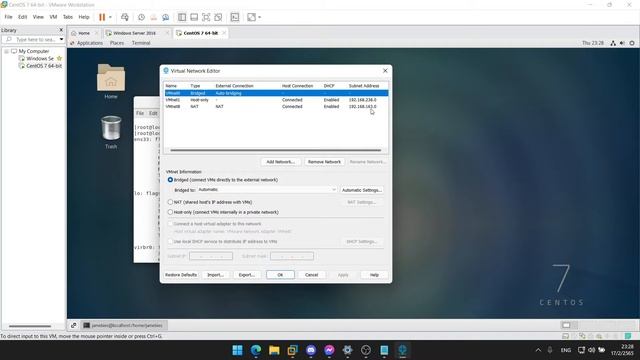Switch to the Windows Server 2016 tab

pos(134,33)
